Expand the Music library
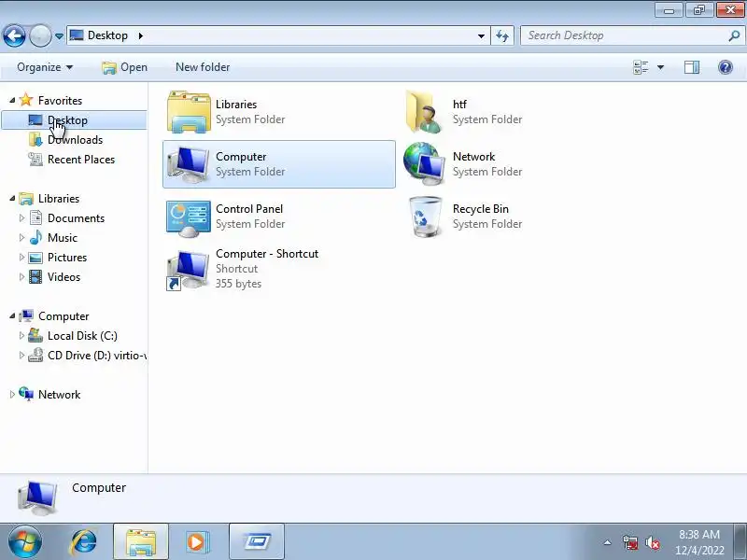Viewport: 747px width, 560px height. (x=21, y=238)
